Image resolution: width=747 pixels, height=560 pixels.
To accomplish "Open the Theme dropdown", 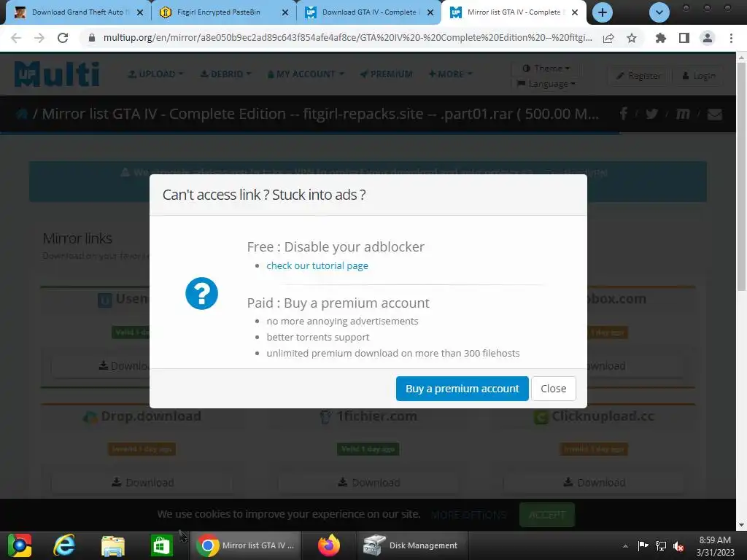I will pos(546,68).
